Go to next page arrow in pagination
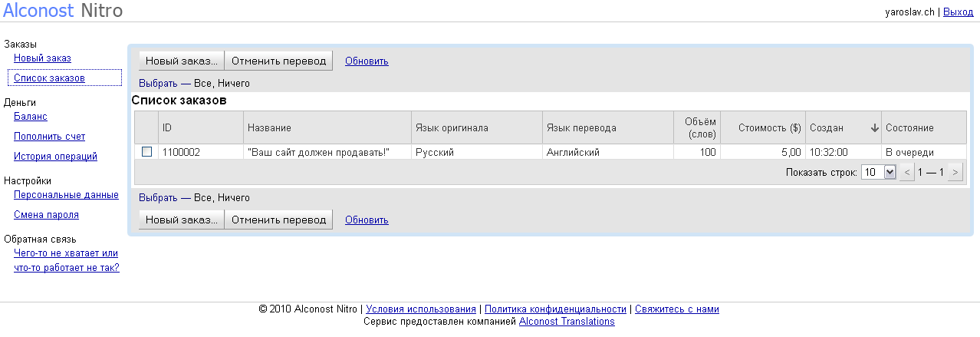 click(955, 173)
